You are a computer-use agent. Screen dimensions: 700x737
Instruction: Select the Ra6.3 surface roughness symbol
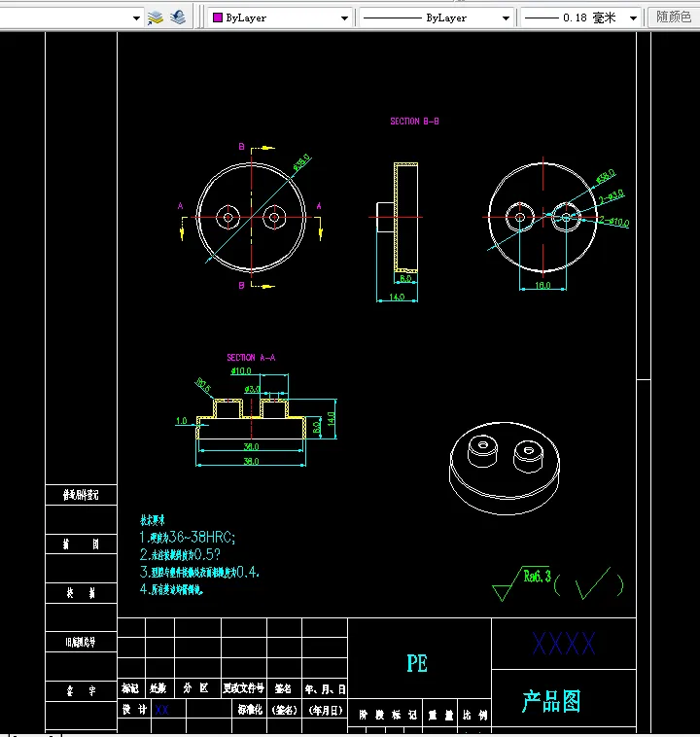[x=521, y=582]
